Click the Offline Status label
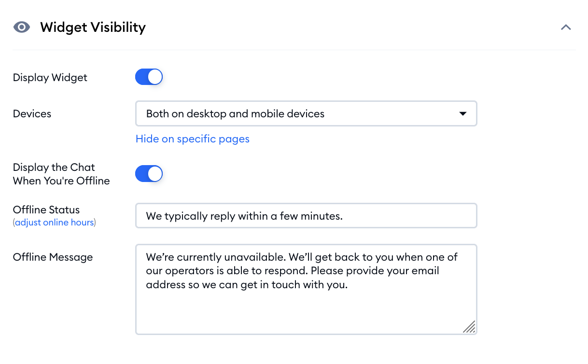588x364 pixels. (46, 210)
